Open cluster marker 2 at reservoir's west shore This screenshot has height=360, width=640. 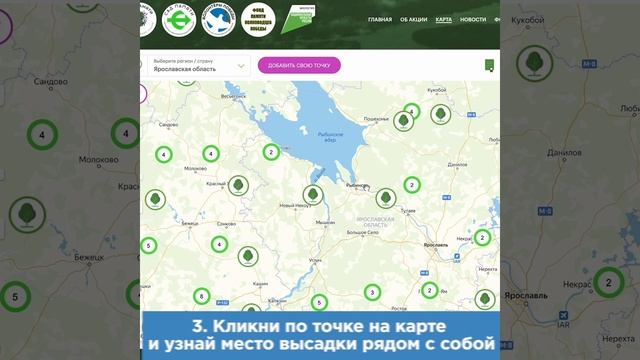tap(271, 152)
